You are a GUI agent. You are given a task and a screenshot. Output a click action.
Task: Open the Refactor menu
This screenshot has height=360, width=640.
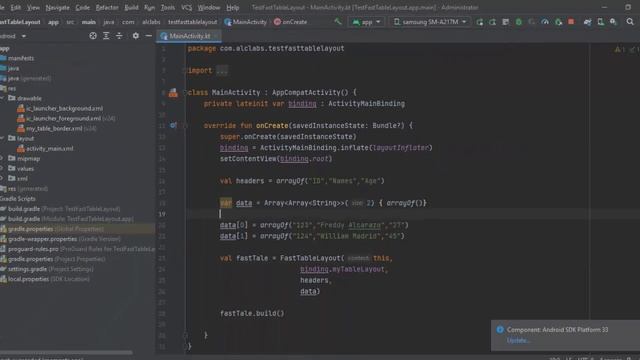[107, 7]
